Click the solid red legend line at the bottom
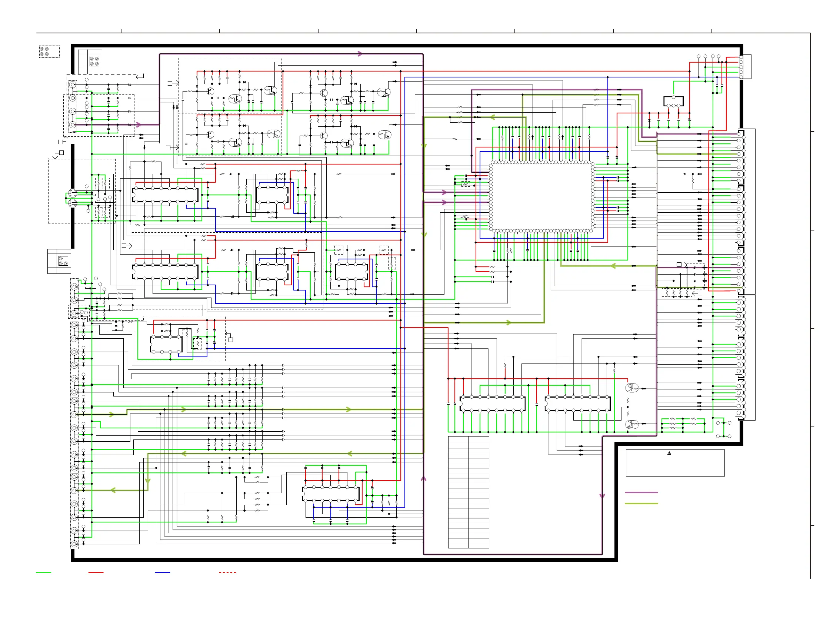This screenshot has height=624, width=840. tap(96, 572)
